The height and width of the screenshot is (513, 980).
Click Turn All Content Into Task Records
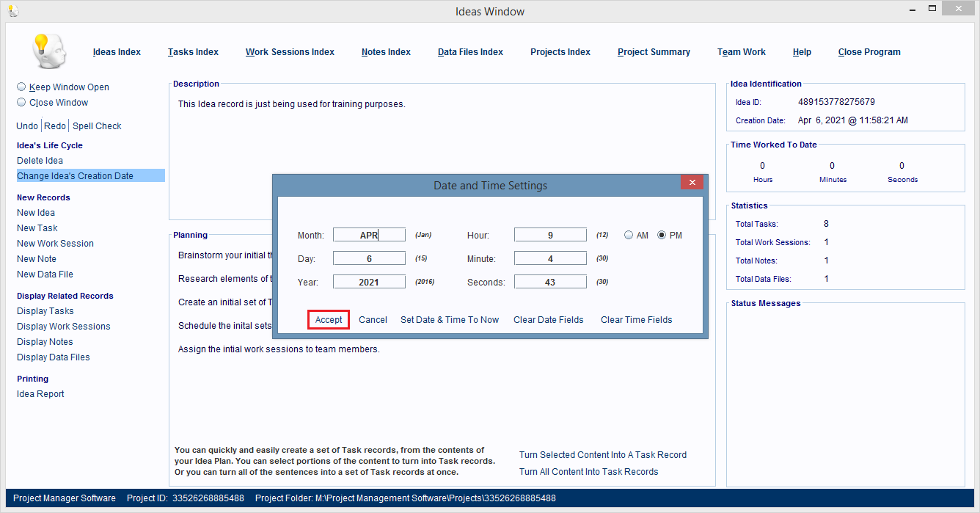(x=589, y=471)
